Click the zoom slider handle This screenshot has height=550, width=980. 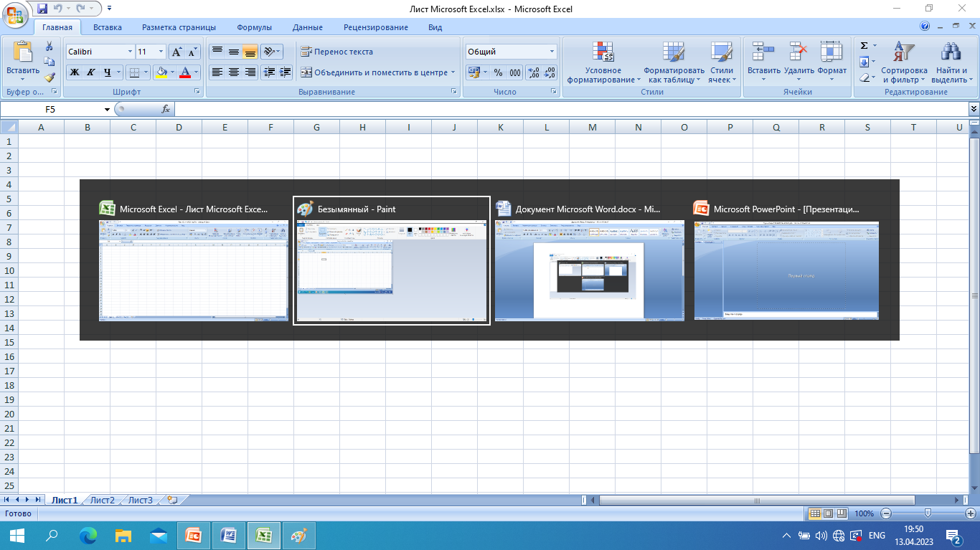point(928,513)
